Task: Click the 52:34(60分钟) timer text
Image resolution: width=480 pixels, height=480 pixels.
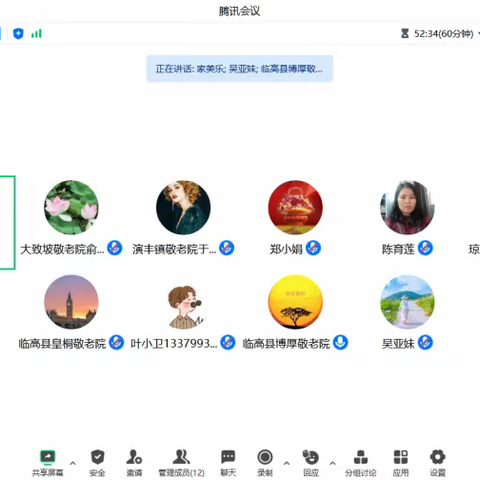Action: point(444,34)
